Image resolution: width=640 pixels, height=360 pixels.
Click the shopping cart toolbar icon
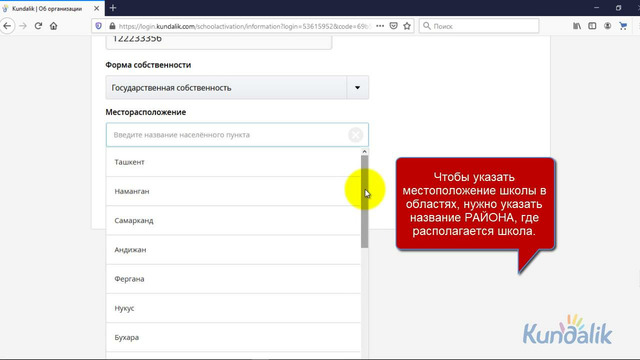tap(623, 26)
